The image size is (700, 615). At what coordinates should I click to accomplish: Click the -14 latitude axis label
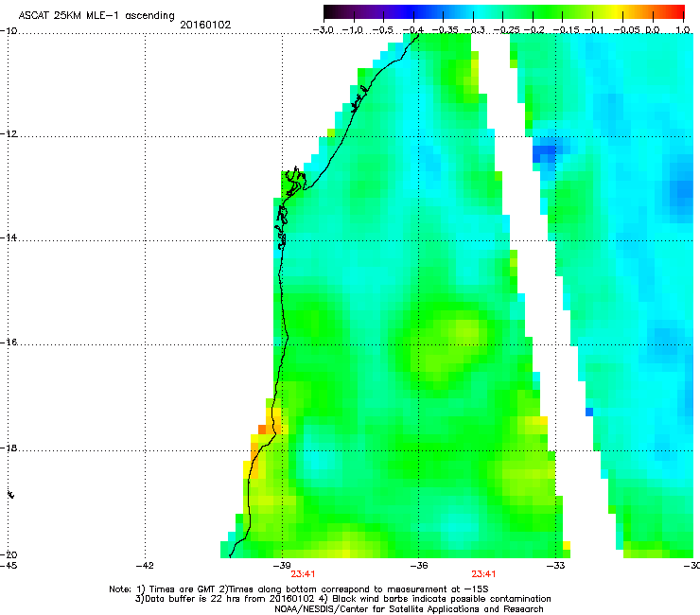click(9, 237)
